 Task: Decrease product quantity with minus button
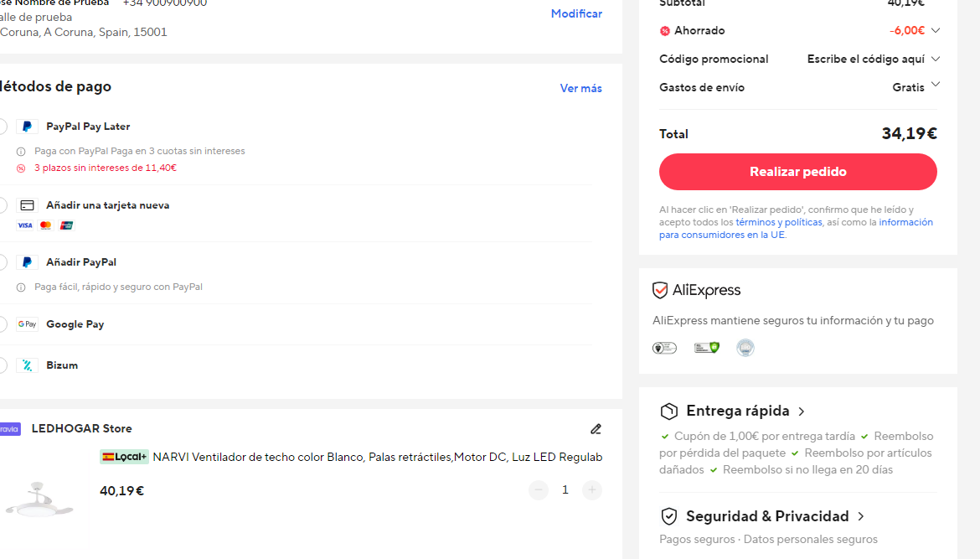click(538, 490)
